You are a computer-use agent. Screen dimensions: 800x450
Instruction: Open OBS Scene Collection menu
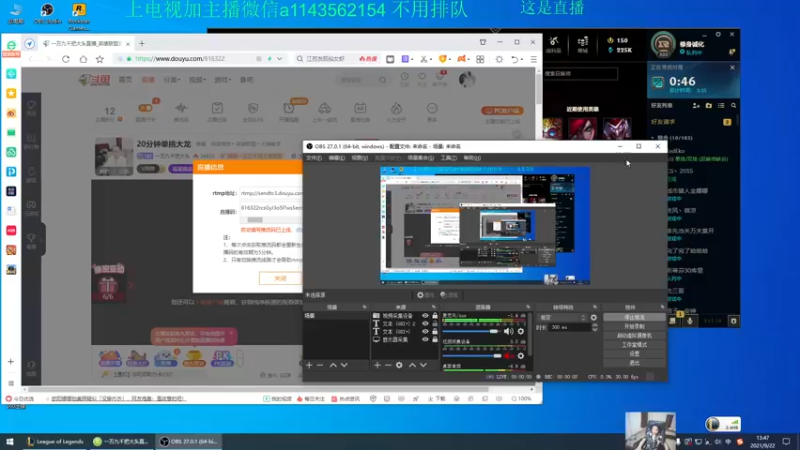pyautogui.click(x=421, y=158)
